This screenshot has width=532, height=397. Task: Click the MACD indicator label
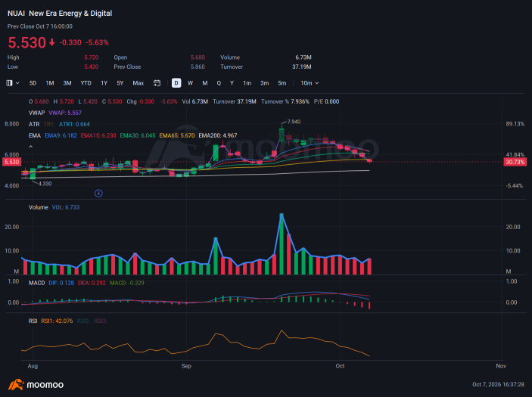pyautogui.click(x=36, y=283)
